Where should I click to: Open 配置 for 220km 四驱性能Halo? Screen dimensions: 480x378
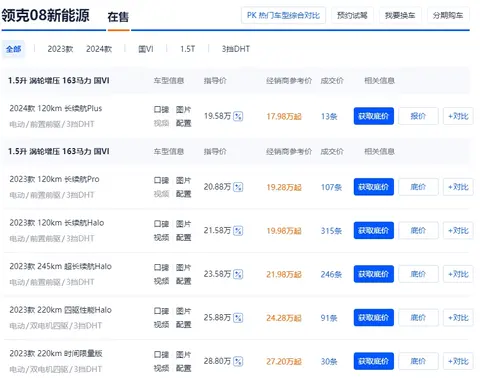click(x=183, y=324)
